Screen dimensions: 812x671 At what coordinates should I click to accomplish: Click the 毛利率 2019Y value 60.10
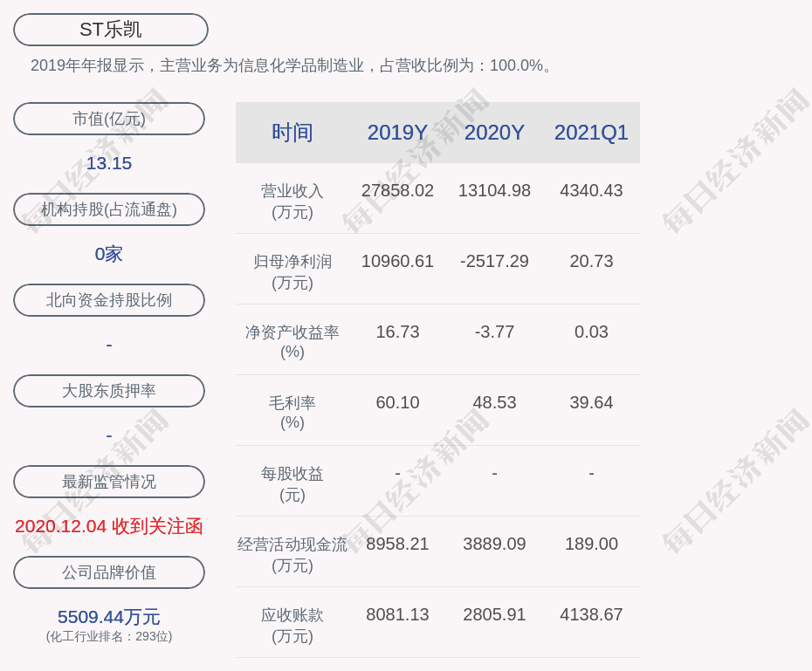(x=397, y=402)
